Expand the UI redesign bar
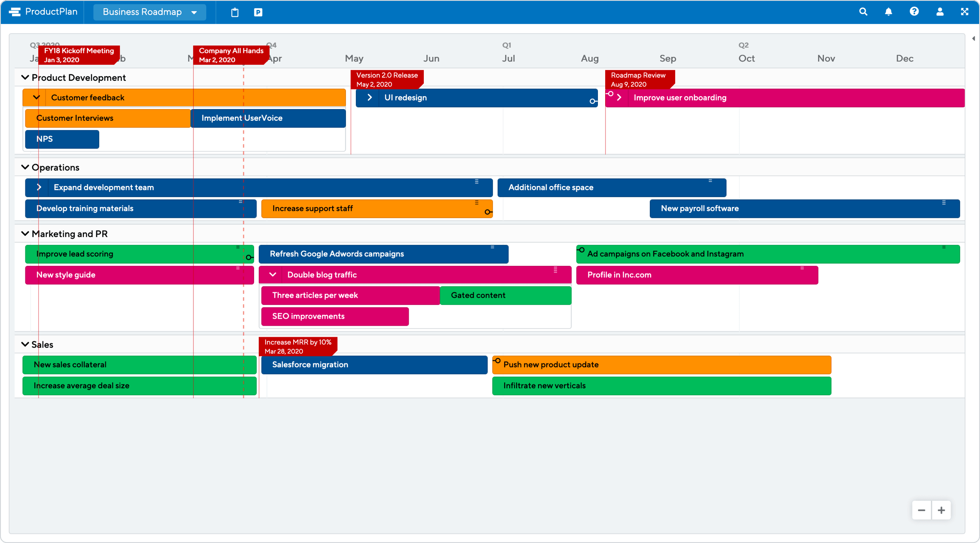The height and width of the screenshot is (543, 980). 370,97
